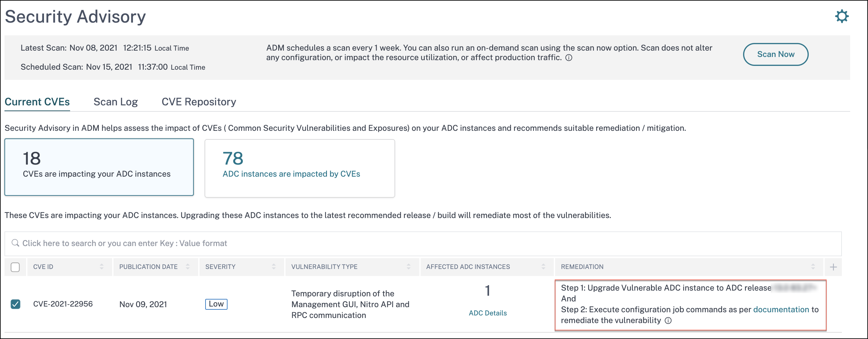
Task: Click the search magnifier icon
Action: (x=15, y=243)
